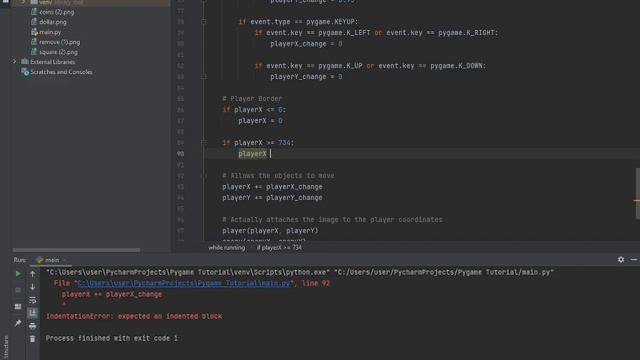This screenshot has width=640, height=360.
Task: Click the Restore Layout icon in Run panel
Action: (x=18, y=307)
